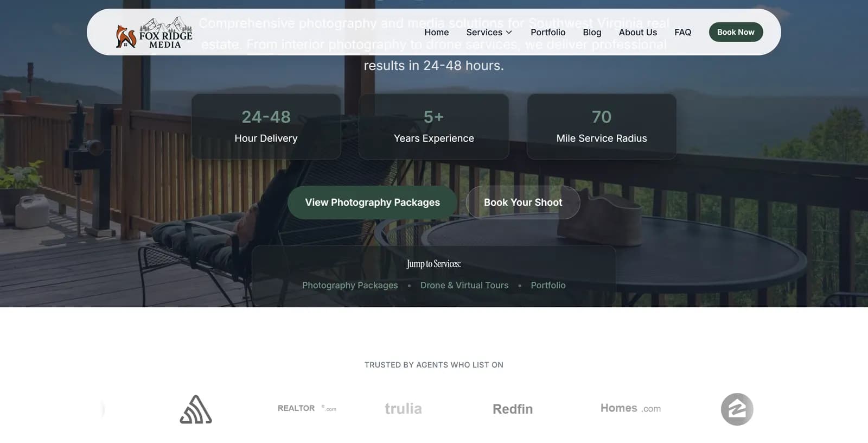
Task: Click Book Your Shoot button
Action: pyautogui.click(x=523, y=202)
